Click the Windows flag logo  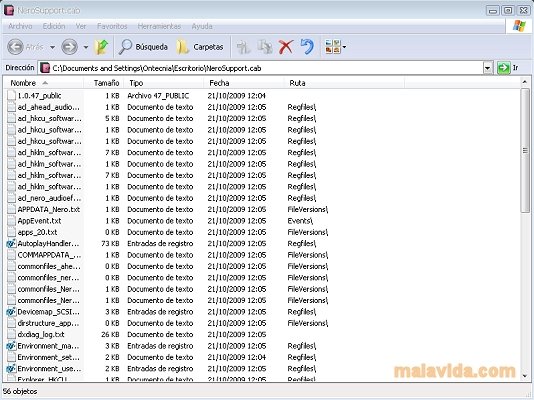point(519,26)
